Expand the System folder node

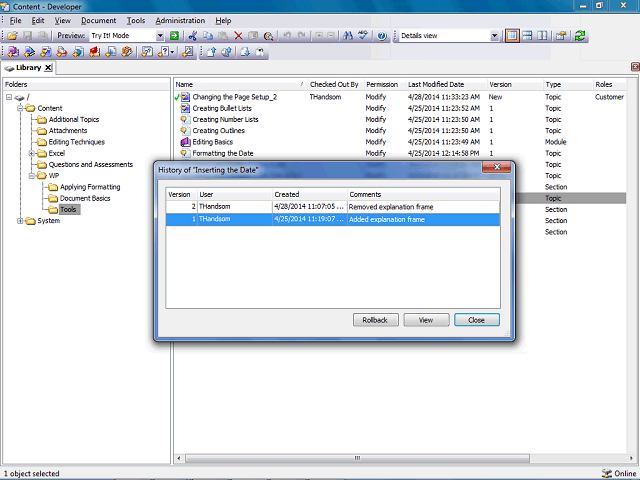click(20, 221)
